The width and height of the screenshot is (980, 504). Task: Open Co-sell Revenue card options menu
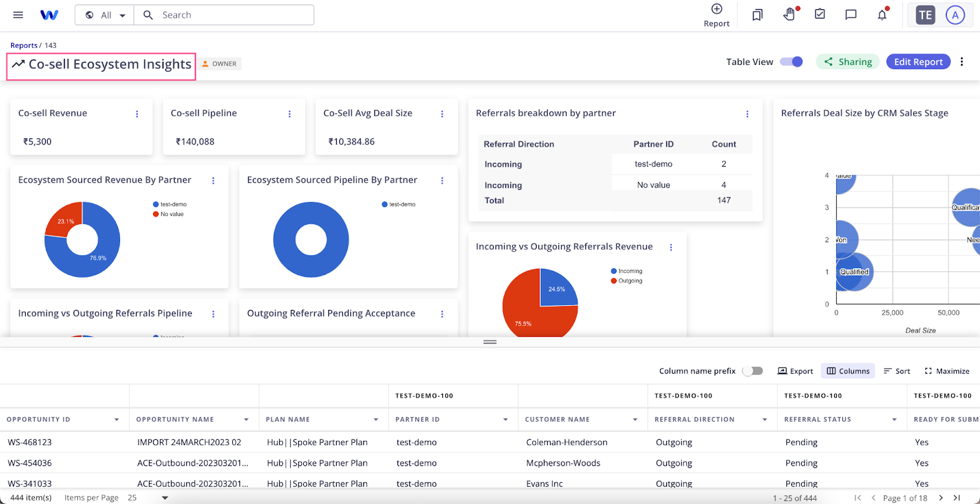click(137, 114)
